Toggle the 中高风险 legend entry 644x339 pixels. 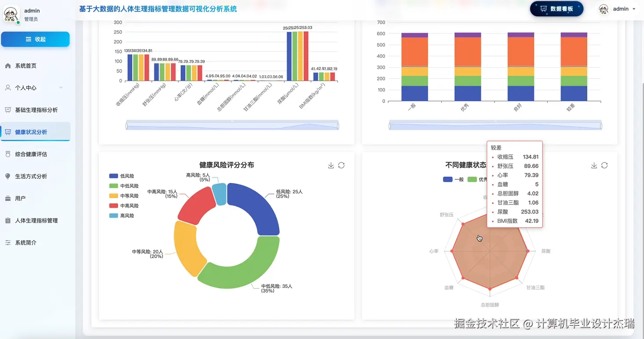pyautogui.click(x=124, y=206)
